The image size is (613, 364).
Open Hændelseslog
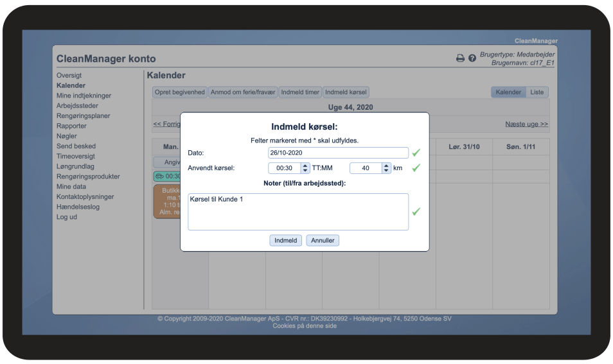click(78, 207)
